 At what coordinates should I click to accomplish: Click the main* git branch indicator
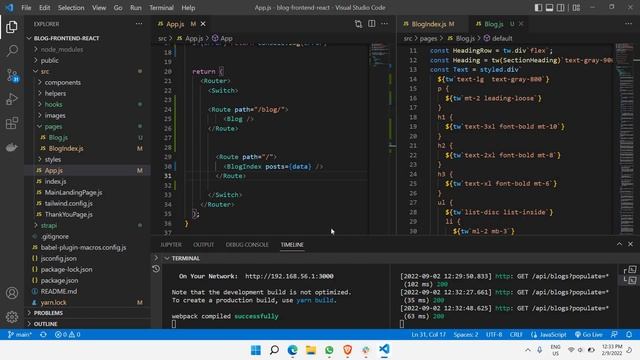[x=20, y=334]
